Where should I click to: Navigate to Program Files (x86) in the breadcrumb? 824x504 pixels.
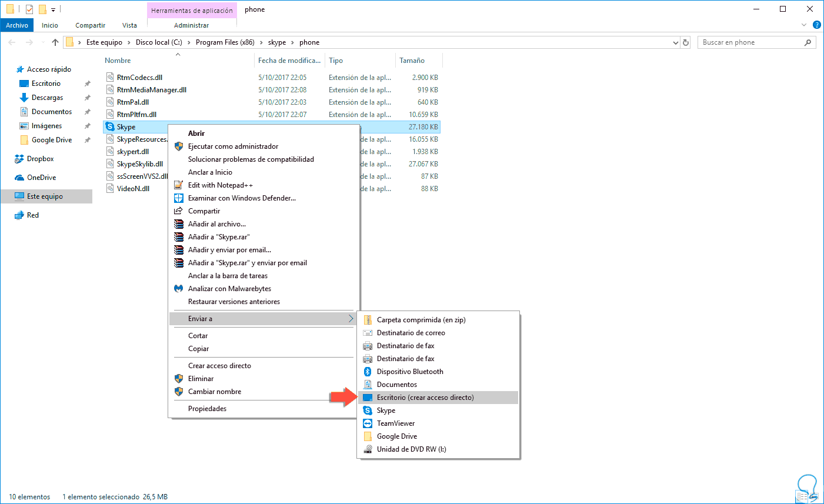(225, 42)
